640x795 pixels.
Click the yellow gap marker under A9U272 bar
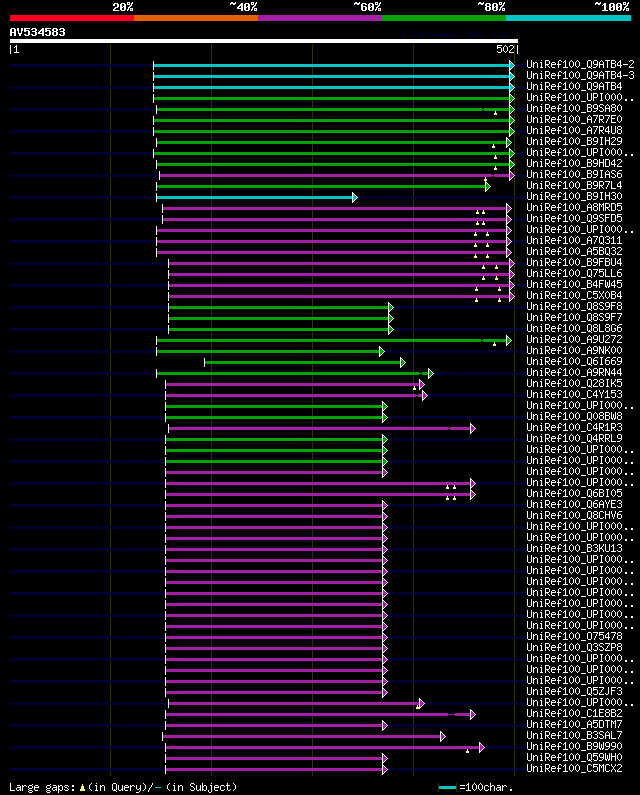click(x=494, y=344)
